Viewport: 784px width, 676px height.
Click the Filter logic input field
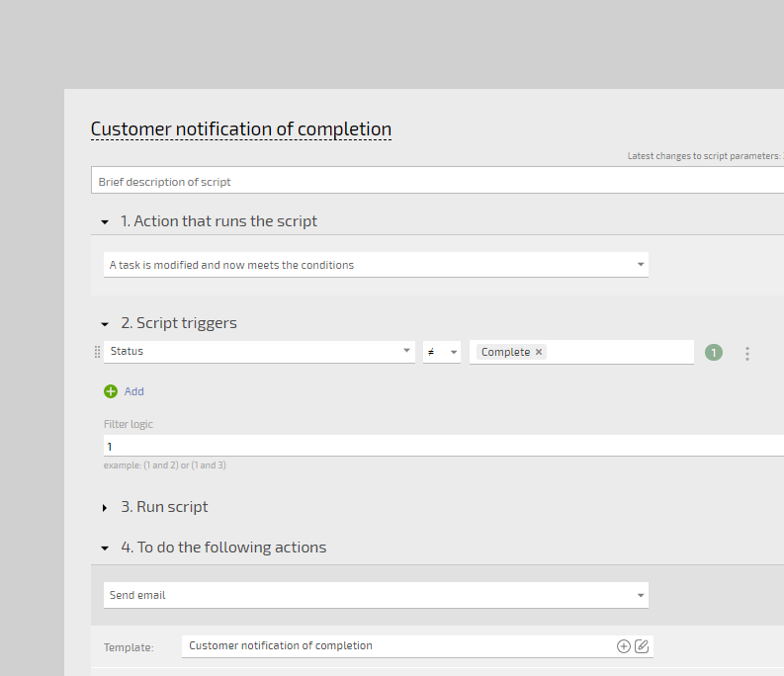[435, 447]
